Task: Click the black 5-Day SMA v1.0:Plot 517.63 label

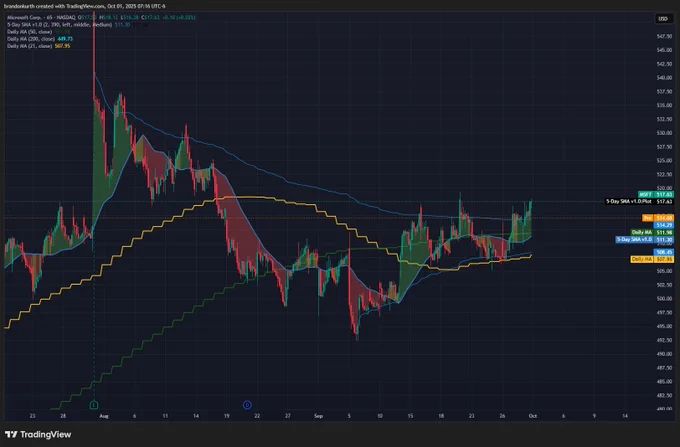Action: (639, 202)
